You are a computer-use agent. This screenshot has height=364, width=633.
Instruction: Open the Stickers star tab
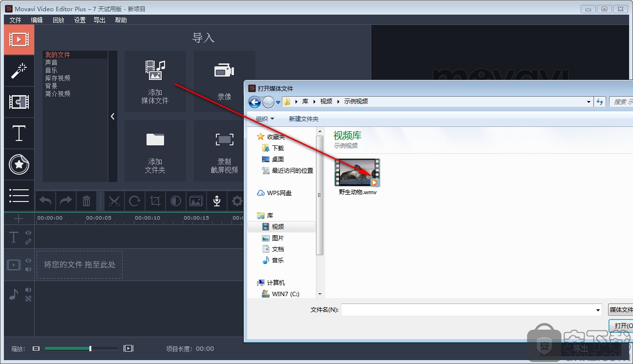click(19, 164)
